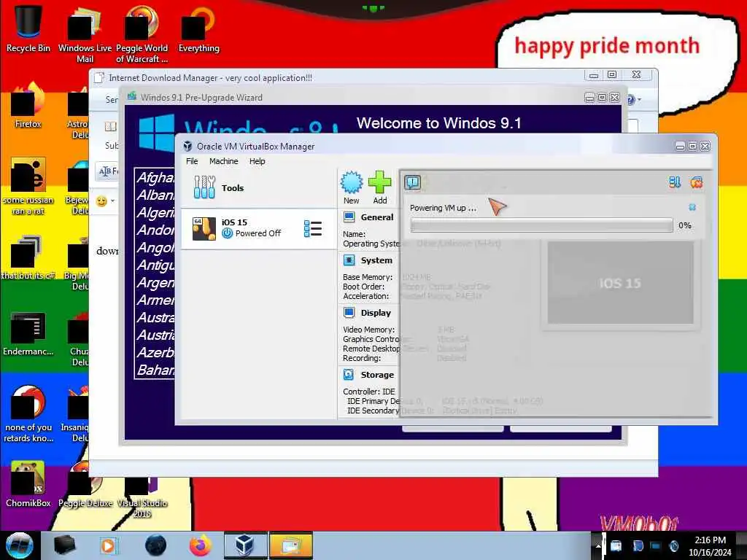Cancel the Powering VM up progress
This screenshot has height=560, width=747.
pyautogui.click(x=692, y=207)
